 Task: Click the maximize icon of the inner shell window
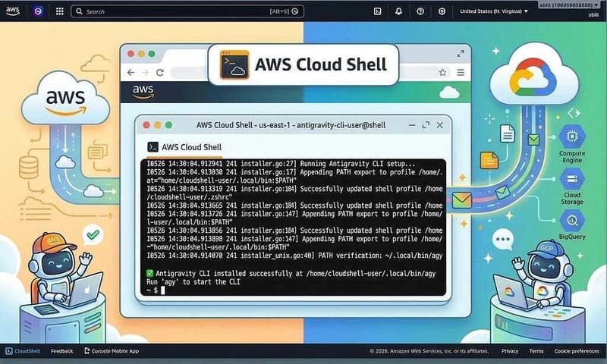click(x=426, y=125)
